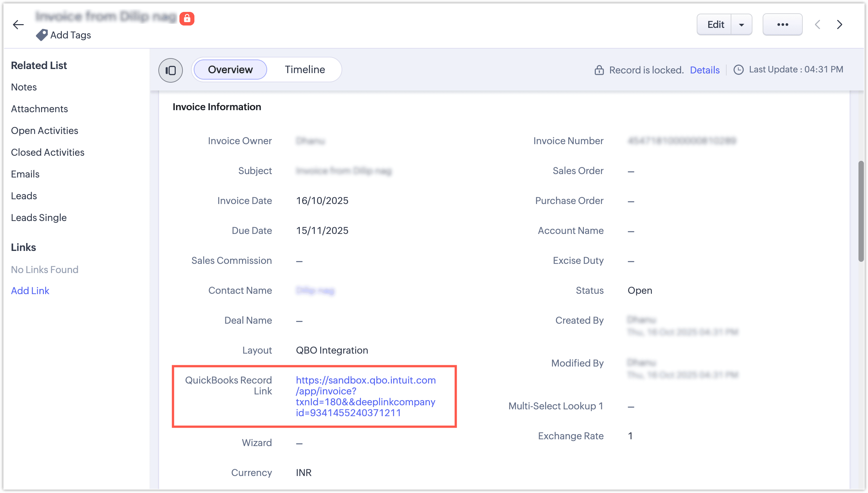Click the Multi-Select Lookup 1 label
The height and width of the screenshot is (493, 868).
(x=556, y=406)
